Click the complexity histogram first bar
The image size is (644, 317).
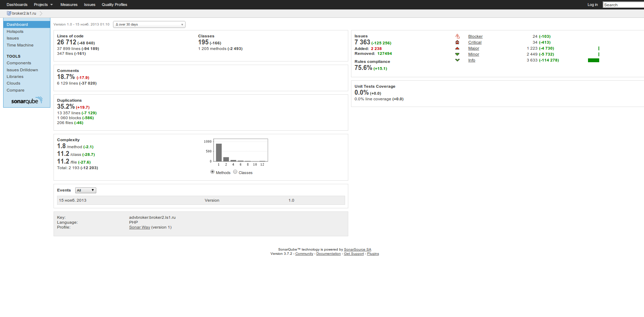[x=219, y=152]
